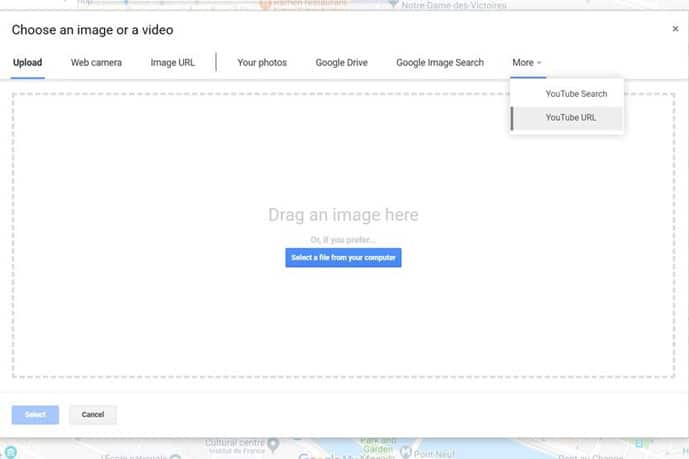Image resolution: width=689 pixels, height=459 pixels.
Task: Switch to the Upload tab
Action: pyautogui.click(x=28, y=63)
